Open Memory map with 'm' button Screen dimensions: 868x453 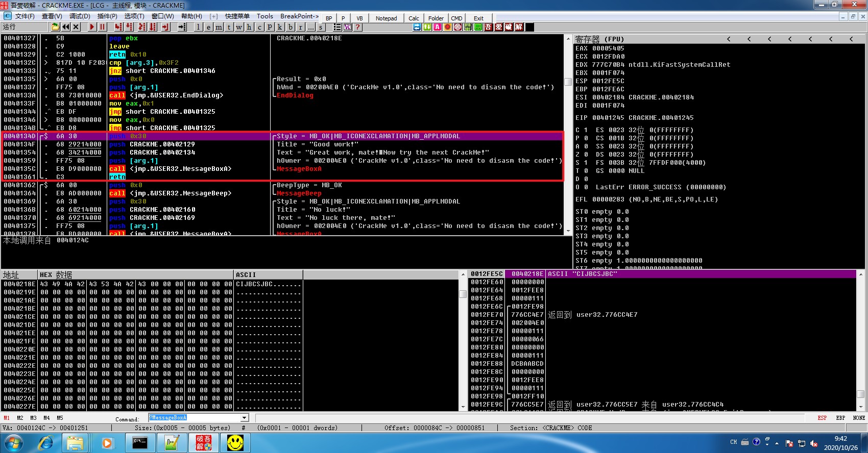[219, 27]
